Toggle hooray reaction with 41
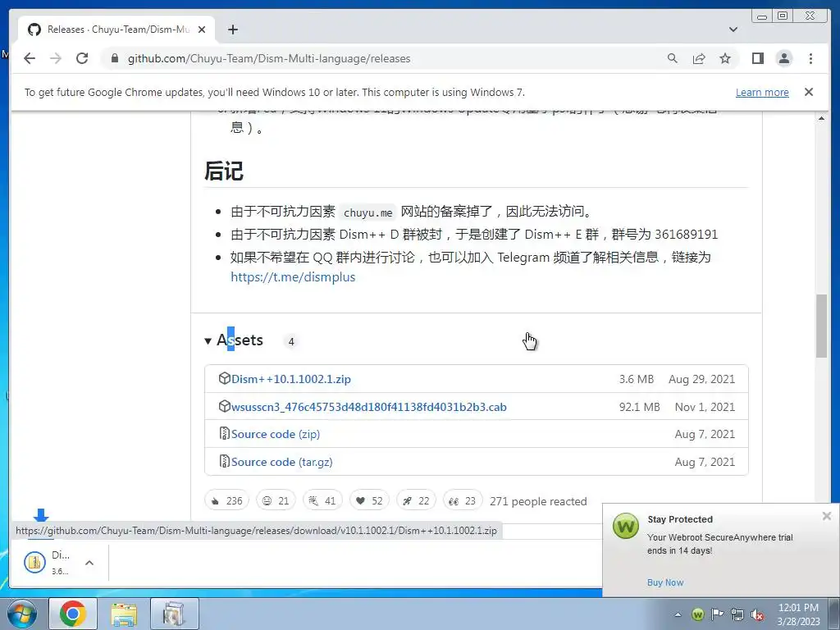 (x=322, y=501)
